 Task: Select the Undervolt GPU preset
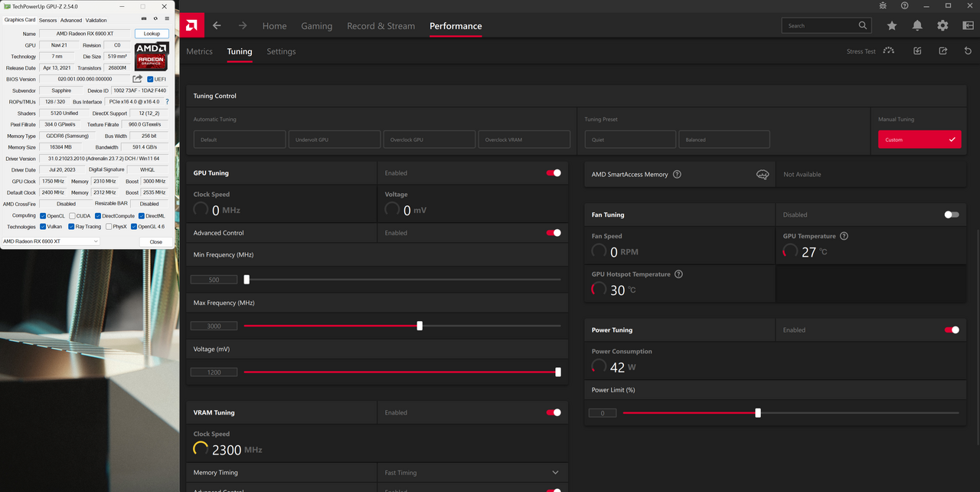point(335,139)
